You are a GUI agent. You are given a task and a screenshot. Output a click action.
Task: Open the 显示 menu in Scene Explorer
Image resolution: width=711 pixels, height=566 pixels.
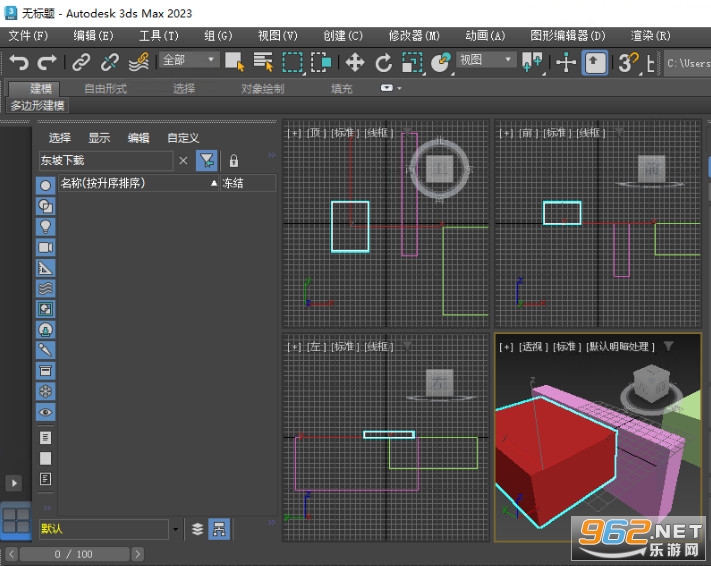[x=99, y=138]
